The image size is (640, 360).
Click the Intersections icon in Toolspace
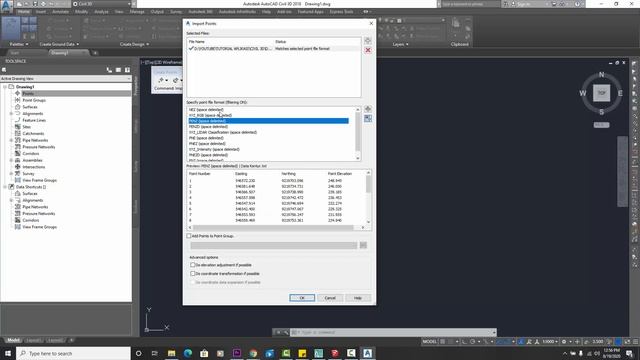pyautogui.click(x=18, y=167)
